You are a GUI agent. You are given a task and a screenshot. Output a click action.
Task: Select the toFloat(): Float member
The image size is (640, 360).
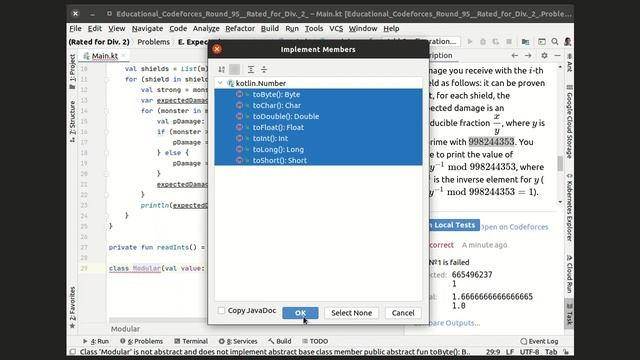click(318, 127)
